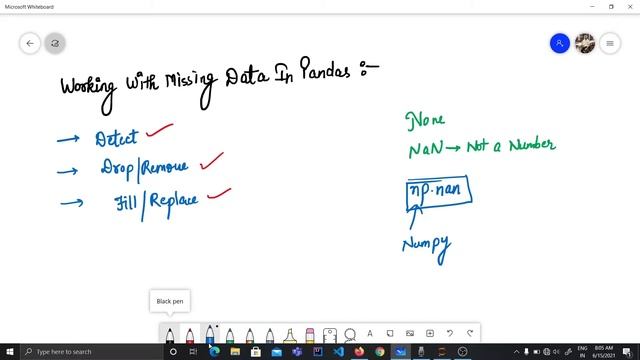Minimize the Whiteboard window
The height and width of the screenshot is (360, 640).
592,7
